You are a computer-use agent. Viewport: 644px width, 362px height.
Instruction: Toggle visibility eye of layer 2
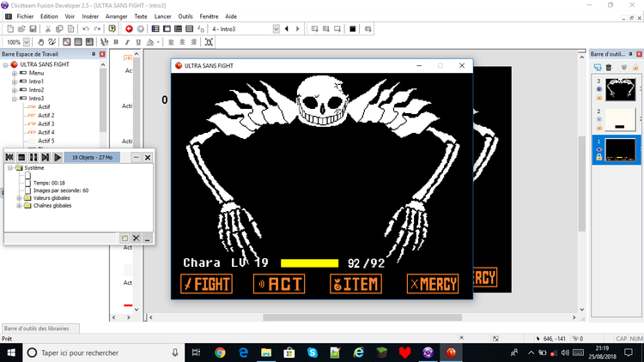pos(598,119)
